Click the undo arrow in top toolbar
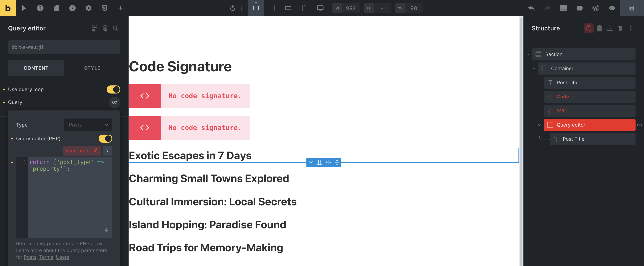This screenshot has height=266, width=644. click(x=531, y=8)
